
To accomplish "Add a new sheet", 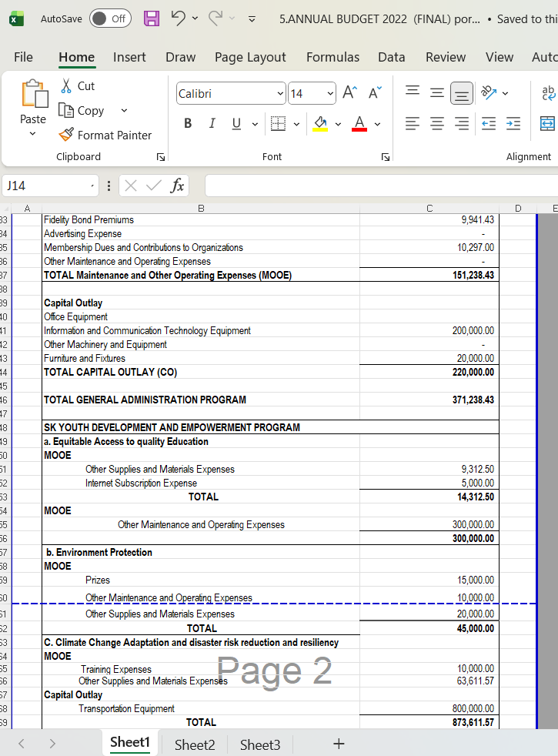I will 339,744.
